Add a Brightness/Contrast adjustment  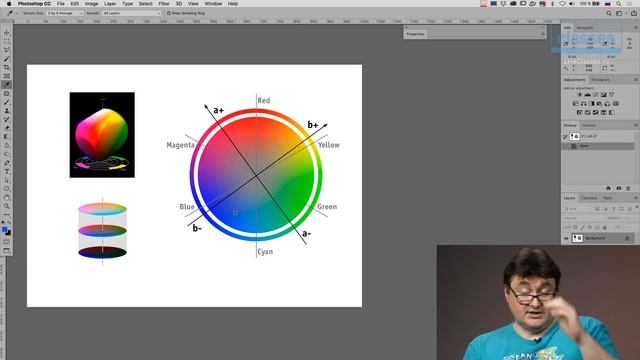579,95
